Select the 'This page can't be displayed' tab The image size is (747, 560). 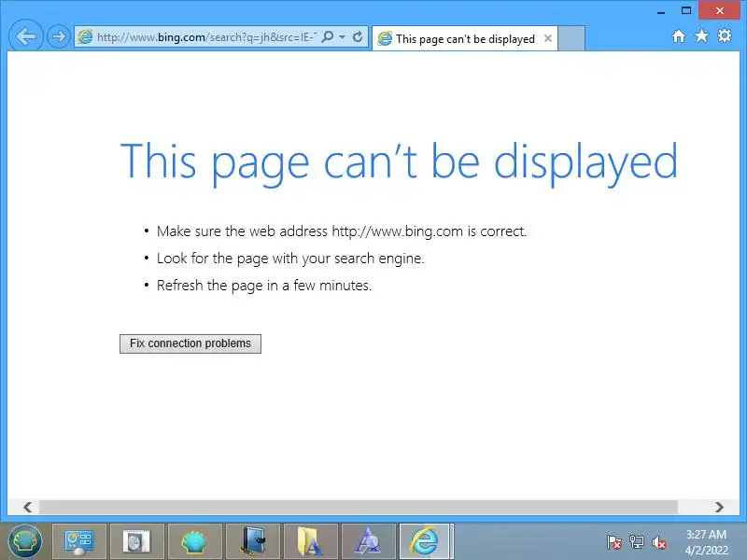(x=464, y=38)
